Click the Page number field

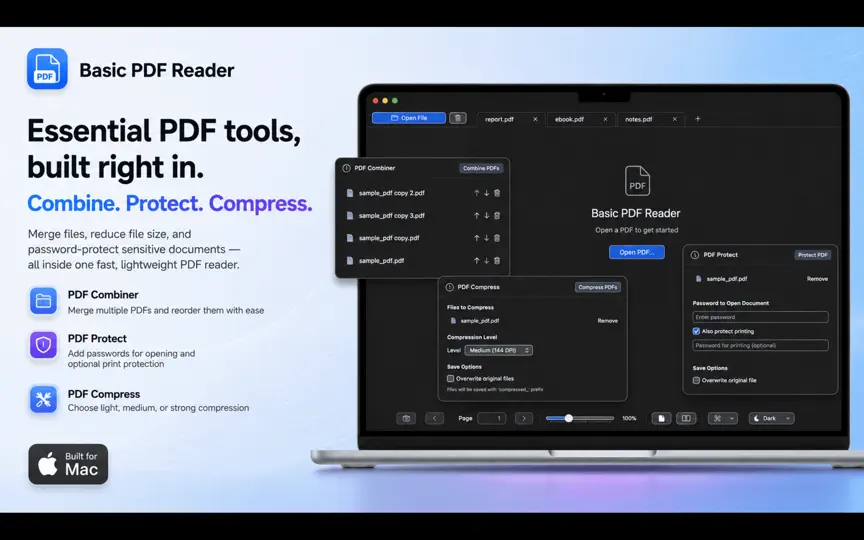pos(492,418)
